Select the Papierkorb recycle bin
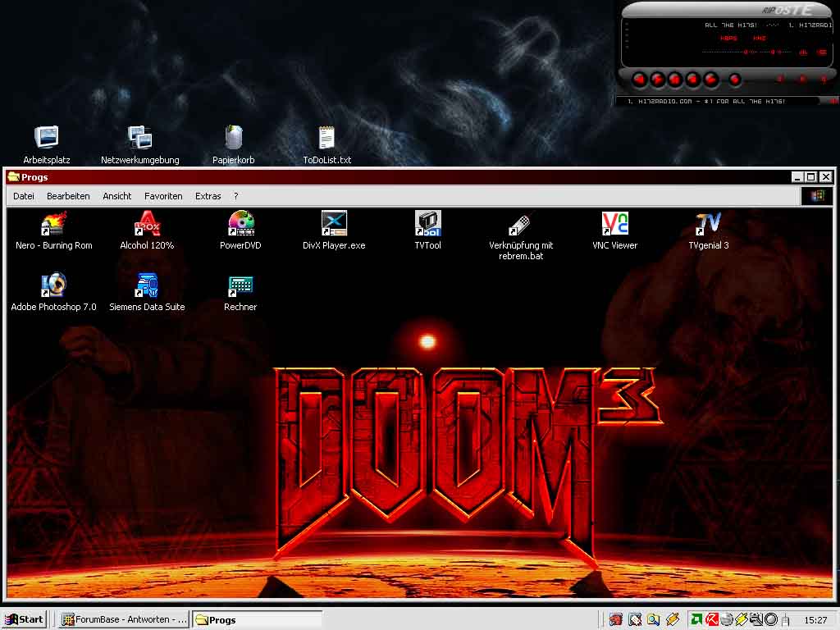 point(234,144)
